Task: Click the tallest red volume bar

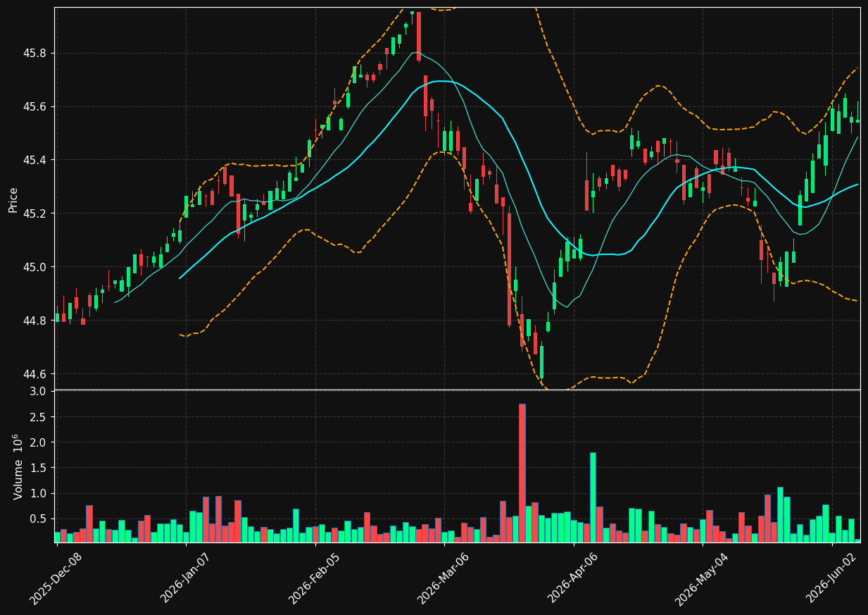Action: point(522,473)
